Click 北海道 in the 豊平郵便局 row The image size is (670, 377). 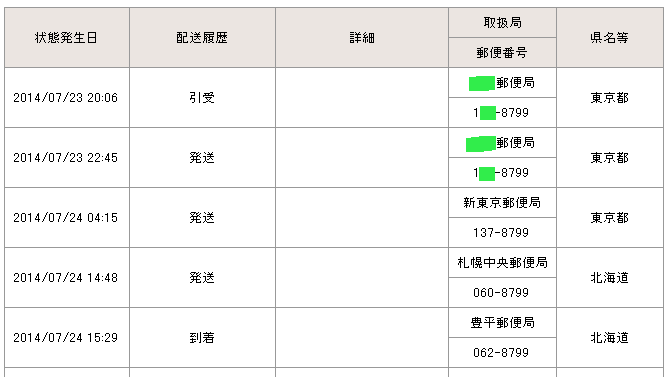click(610, 338)
